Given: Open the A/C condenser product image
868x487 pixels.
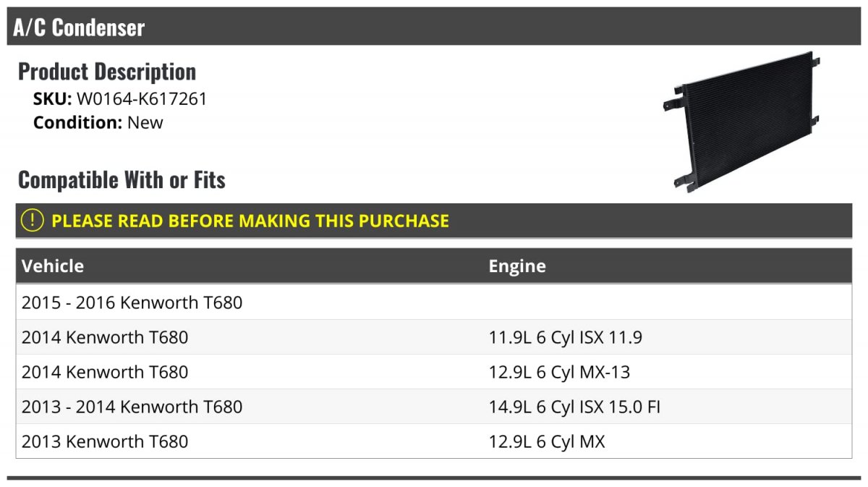Looking at the screenshot, I should pyautogui.click(x=741, y=122).
